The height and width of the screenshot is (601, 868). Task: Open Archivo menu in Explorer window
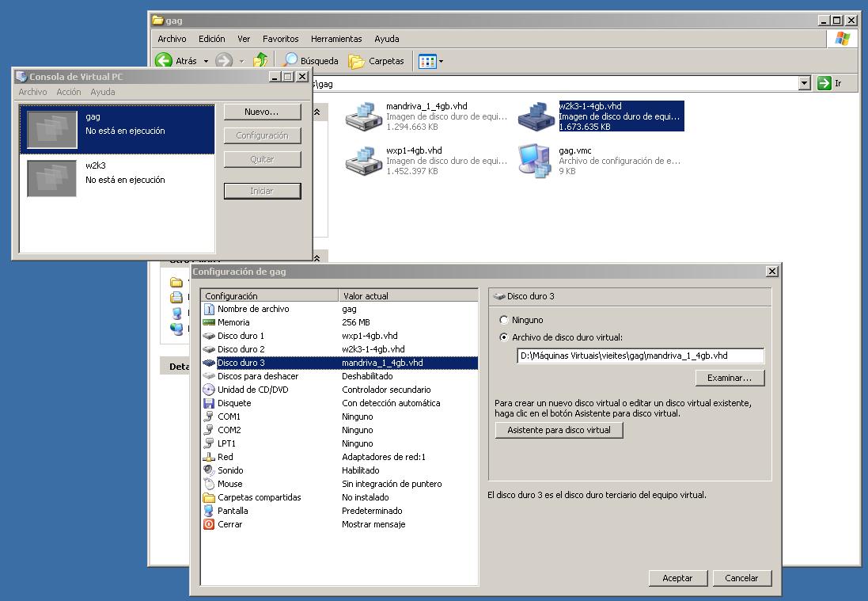tap(172, 39)
